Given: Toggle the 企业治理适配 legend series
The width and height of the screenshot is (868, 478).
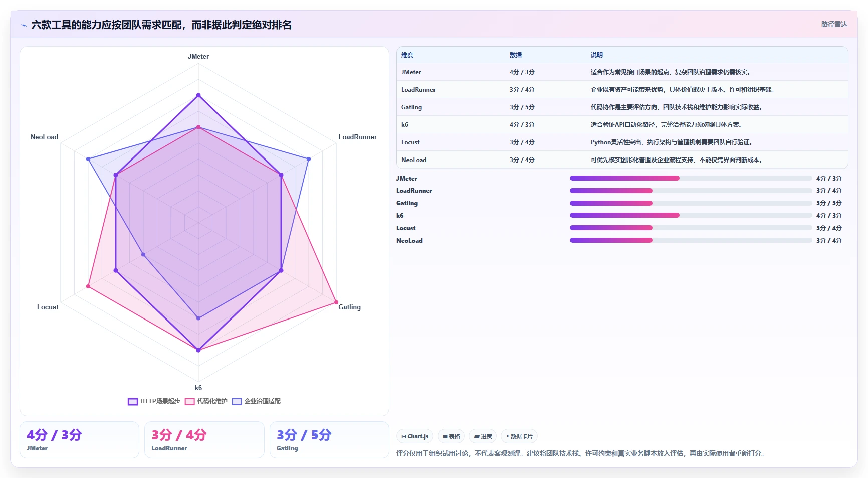Looking at the screenshot, I should coord(256,401).
